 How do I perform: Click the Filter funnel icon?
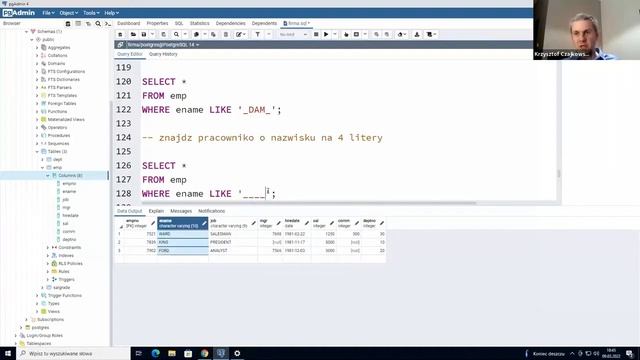pos(258,35)
